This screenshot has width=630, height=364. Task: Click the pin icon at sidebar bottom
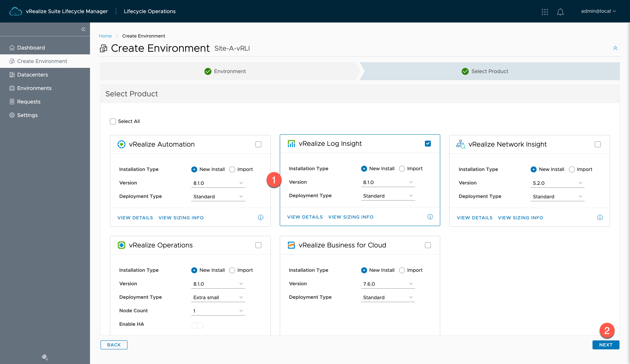click(45, 357)
